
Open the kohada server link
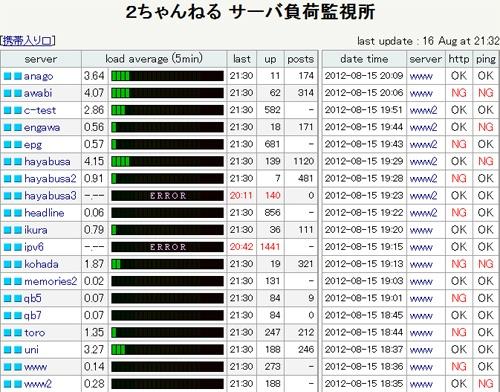[x=41, y=264]
